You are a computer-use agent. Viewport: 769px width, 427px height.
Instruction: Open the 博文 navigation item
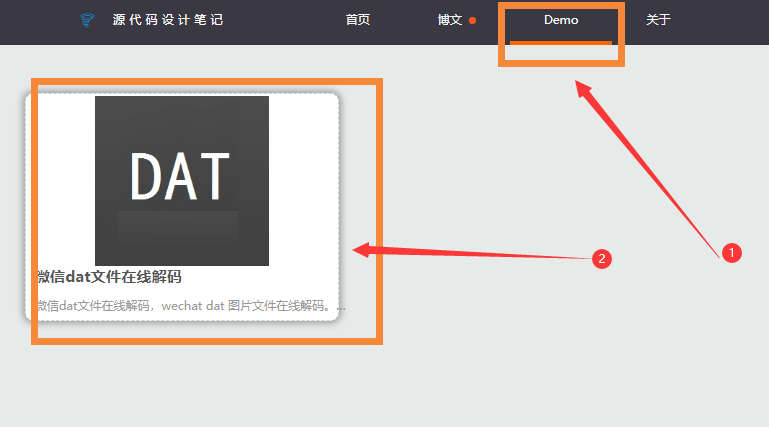point(450,20)
